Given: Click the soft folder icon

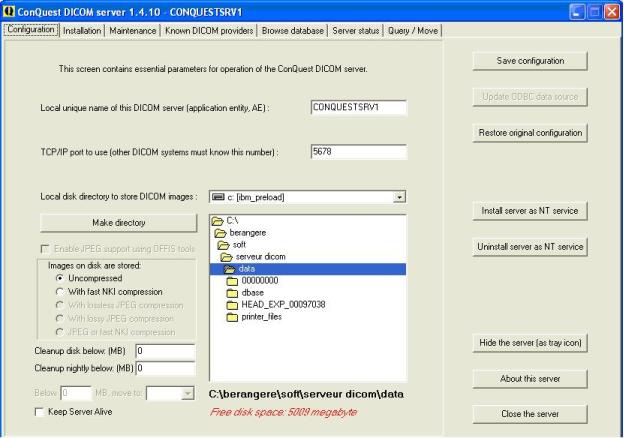Looking at the screenshot, I should click(223, 245).
